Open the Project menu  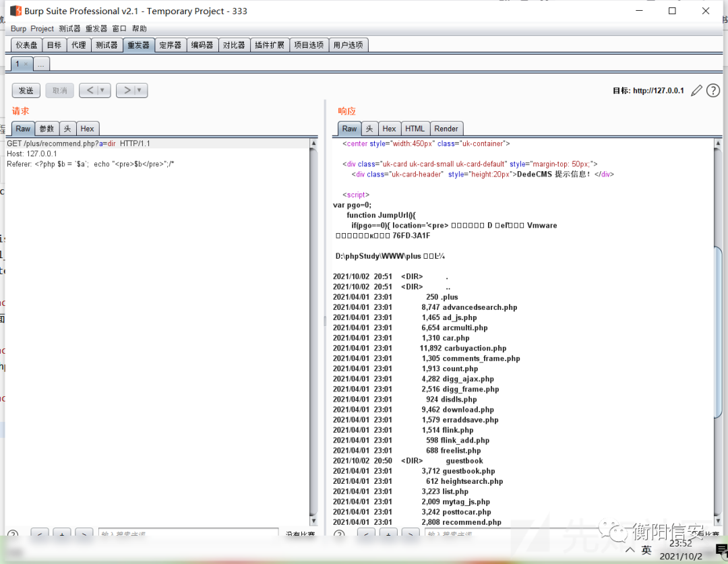coord(42,29)
